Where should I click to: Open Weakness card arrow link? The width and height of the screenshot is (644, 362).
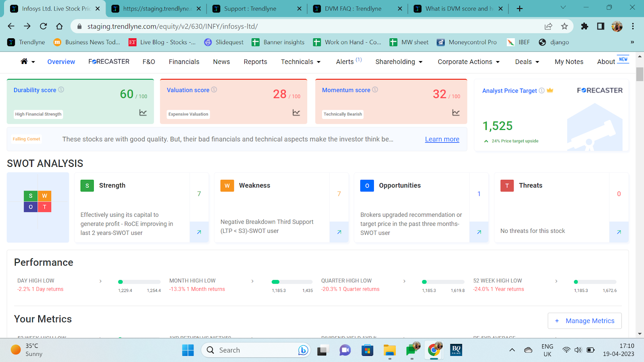coord(339,232)
